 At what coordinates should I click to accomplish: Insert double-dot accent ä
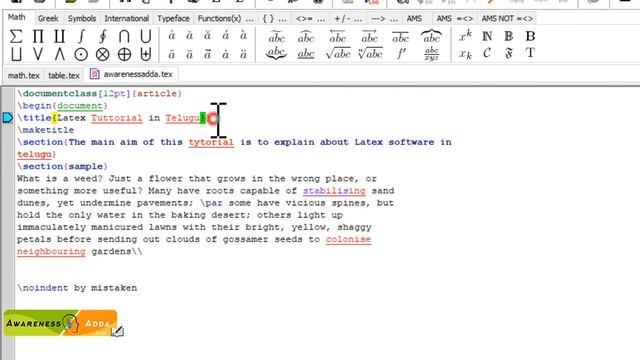coord(243,54)
